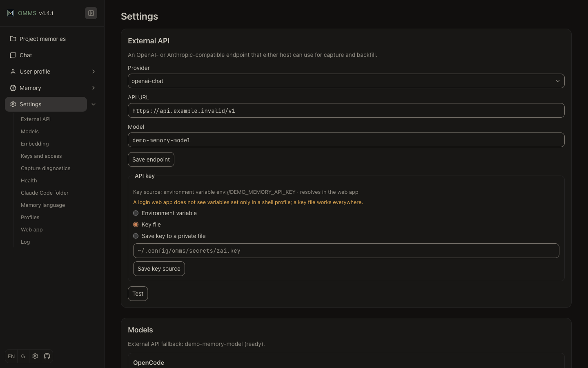588x368 pixels.
Task: Open Claude Code folder section
Action: point(45,193)
